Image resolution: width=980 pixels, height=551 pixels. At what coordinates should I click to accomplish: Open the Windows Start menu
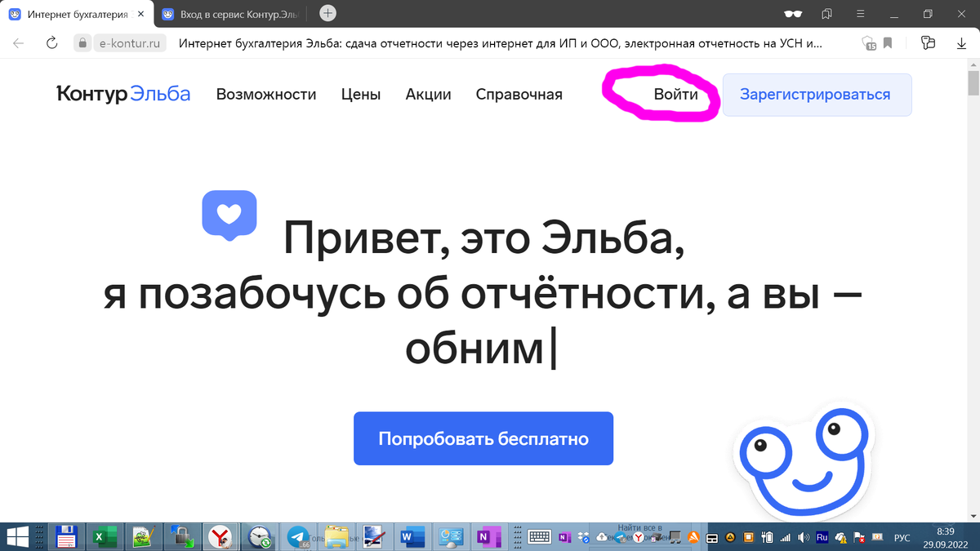pyautogui.click(x=19, y=536)
